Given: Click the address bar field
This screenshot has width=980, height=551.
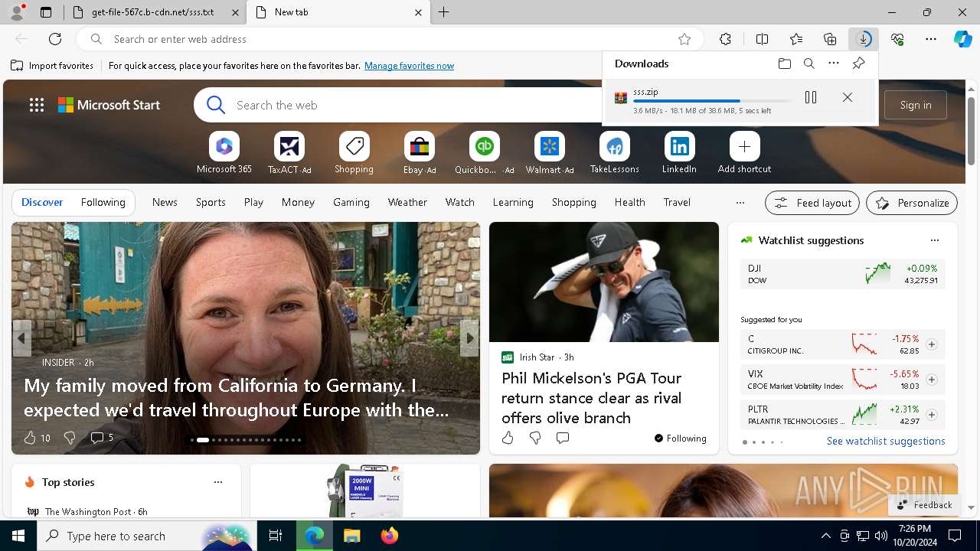Looking at the screenshot, I should point(390,39).
